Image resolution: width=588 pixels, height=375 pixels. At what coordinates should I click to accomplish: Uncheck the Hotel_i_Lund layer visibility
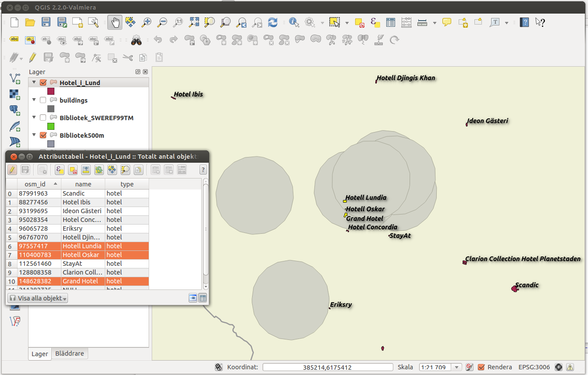43,82
